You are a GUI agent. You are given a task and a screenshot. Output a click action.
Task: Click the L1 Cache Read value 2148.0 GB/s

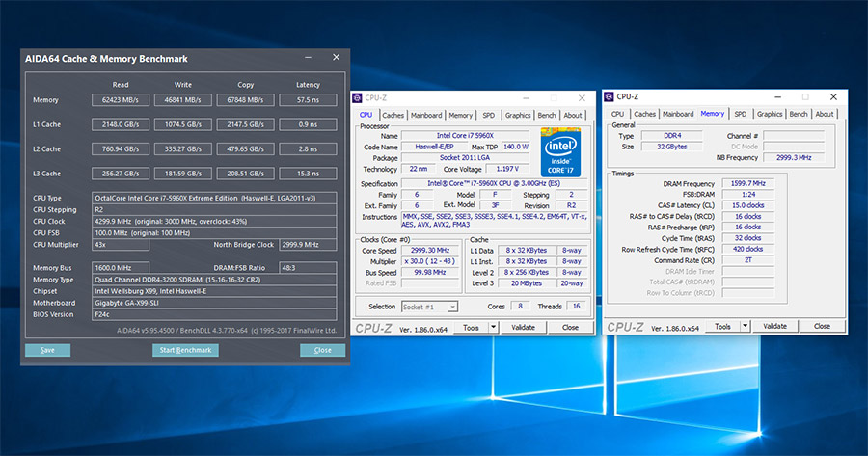coord(121,124)
